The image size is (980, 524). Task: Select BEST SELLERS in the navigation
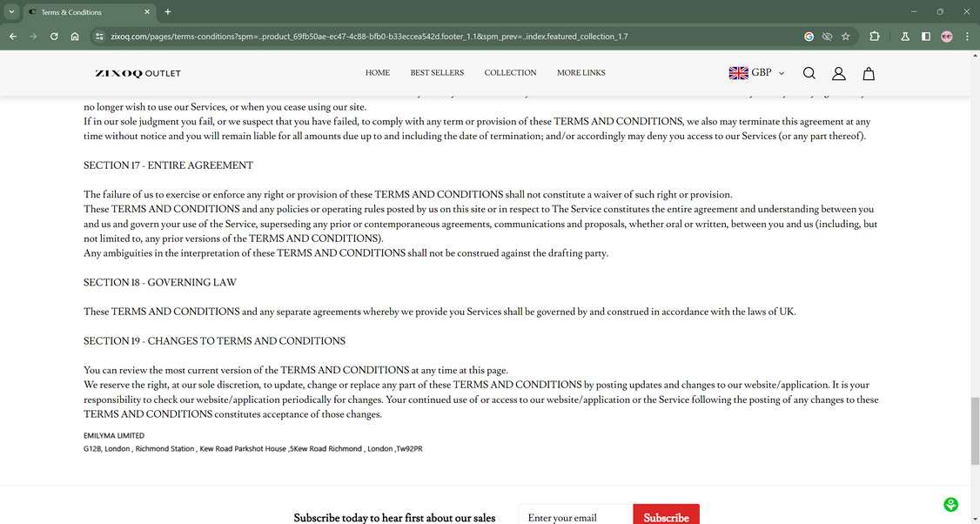click(x=438, y=73)
